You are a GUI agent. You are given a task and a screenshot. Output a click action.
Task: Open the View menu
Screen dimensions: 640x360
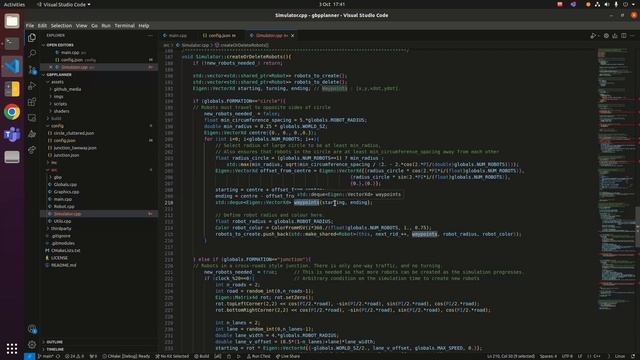(x=81, y=26)
